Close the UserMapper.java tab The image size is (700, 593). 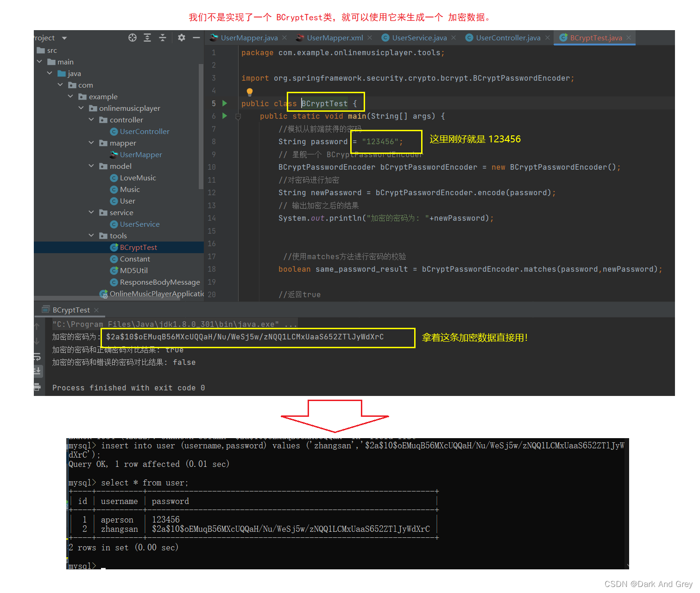284,38
